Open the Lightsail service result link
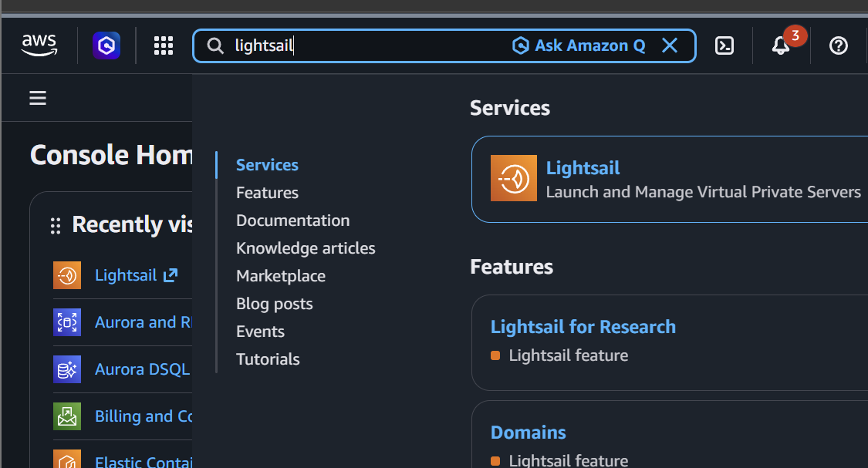868x468 pixels. (x=583, y=167)
